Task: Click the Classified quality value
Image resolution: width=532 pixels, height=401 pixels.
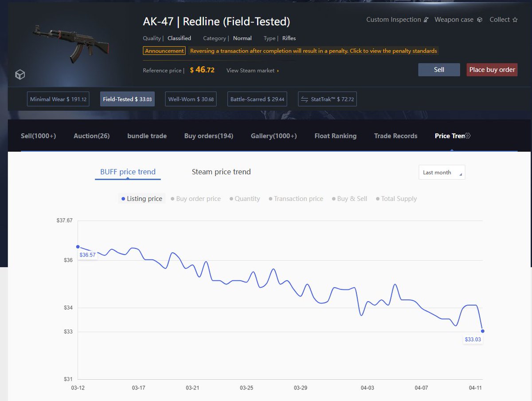Action: coord(179,38)
